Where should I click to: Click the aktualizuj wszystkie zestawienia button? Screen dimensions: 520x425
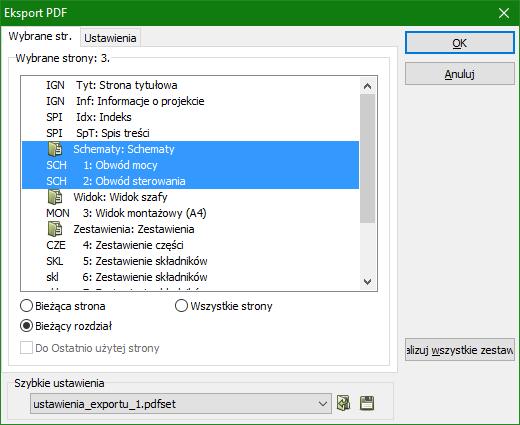(460, 350)
